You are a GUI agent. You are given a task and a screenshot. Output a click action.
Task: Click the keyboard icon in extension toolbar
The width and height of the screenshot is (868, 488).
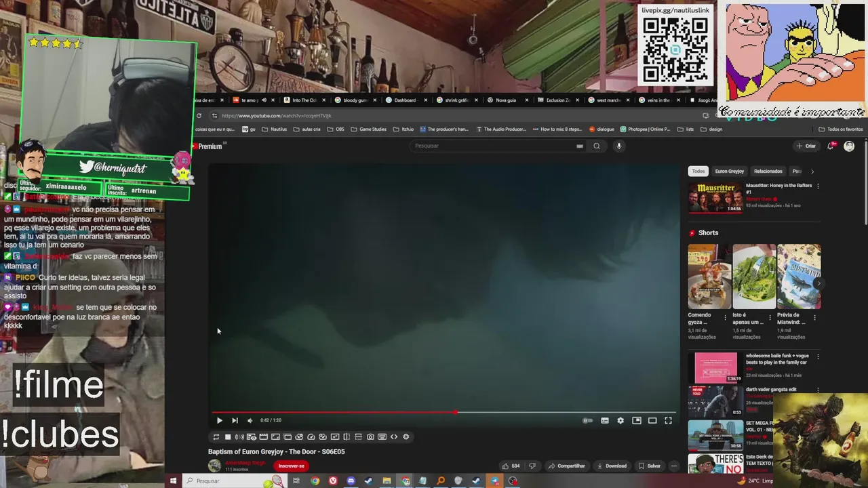click(x=382, y=437)
